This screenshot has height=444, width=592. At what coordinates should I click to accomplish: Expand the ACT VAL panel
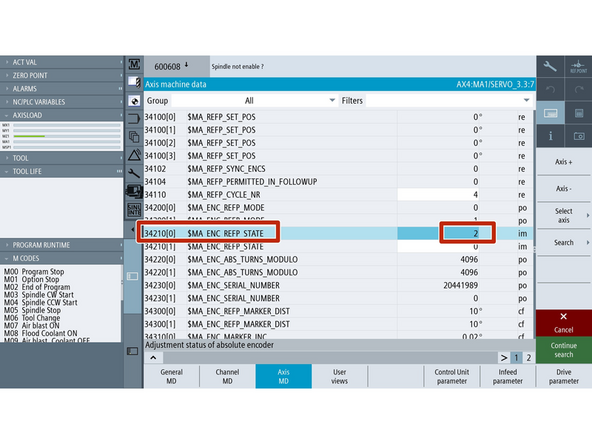pos(61,62)
